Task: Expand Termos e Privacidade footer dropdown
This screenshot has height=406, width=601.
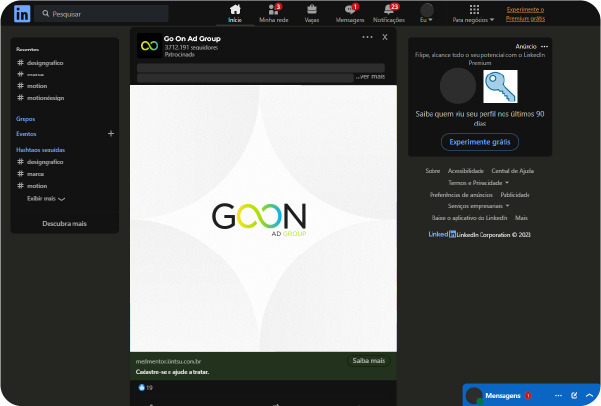Action: tap(478, 183)
